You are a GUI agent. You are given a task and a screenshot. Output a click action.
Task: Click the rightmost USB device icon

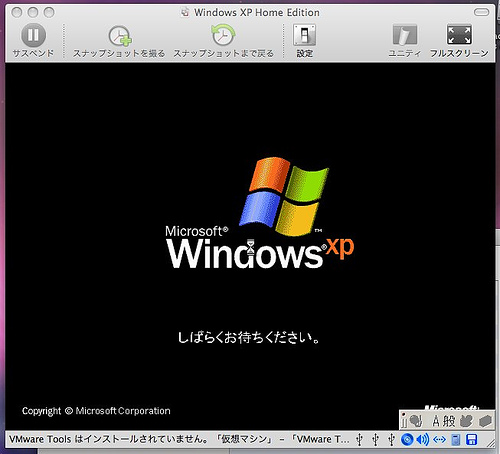391,439
